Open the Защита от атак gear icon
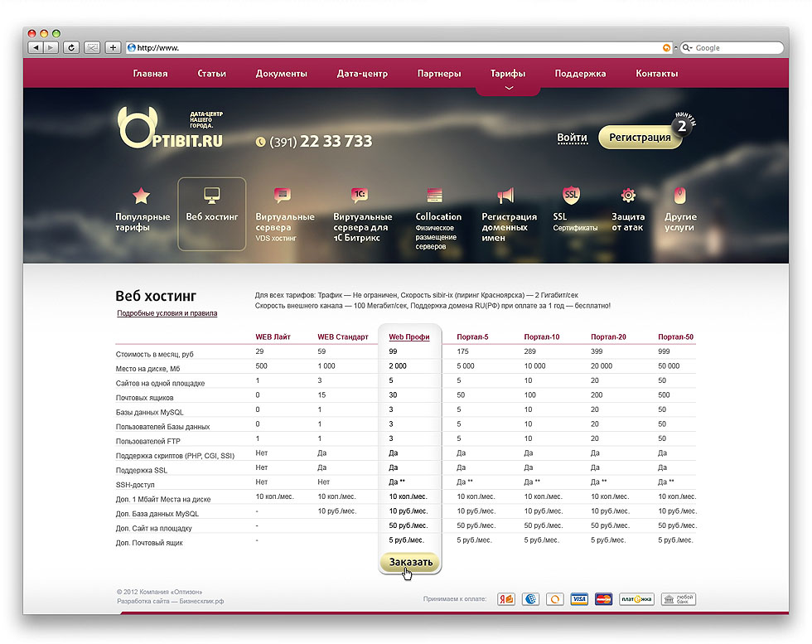 coord(628,196)
